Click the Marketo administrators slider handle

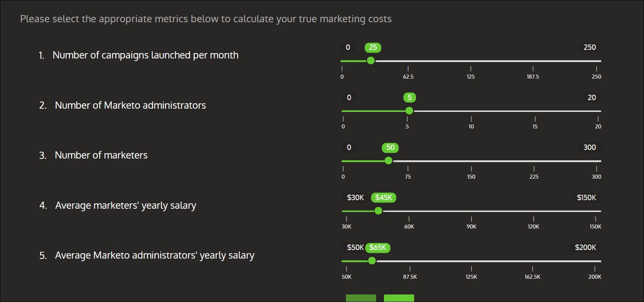tap(409, 111)
